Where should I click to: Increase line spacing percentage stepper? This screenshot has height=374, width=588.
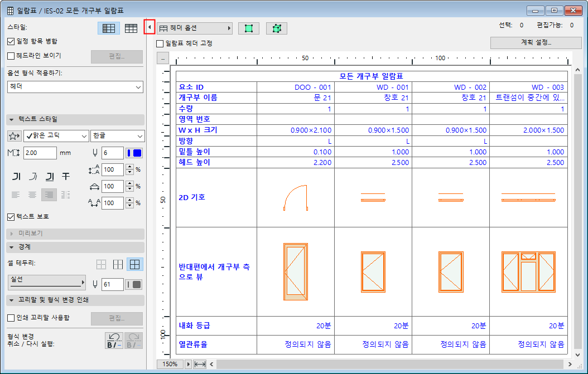click(130, 167)
